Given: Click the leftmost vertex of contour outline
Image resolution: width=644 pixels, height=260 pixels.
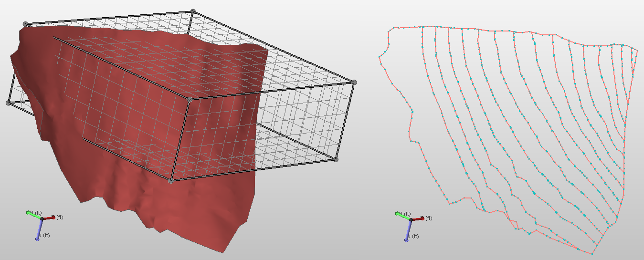Looking at the screenshot, I should [x=380, y=58].
